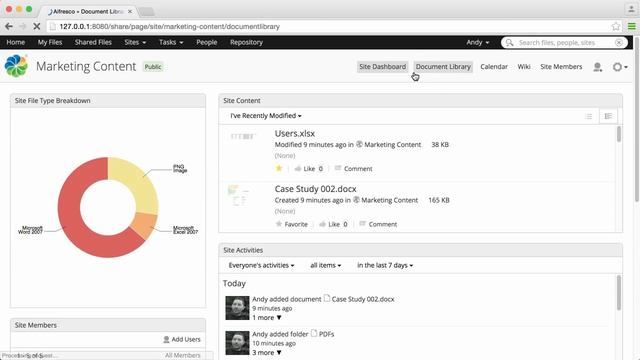Open Case Study 002.docx thumbnail
This screenshot has width=640, height=360.
pyautogui.click(x=238, y=196)
